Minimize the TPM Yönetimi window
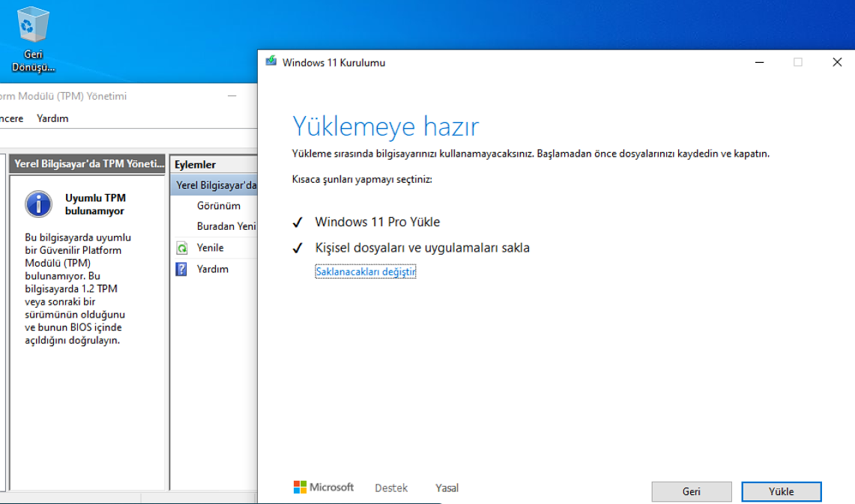855x504 pixels. tap(232, 96)
